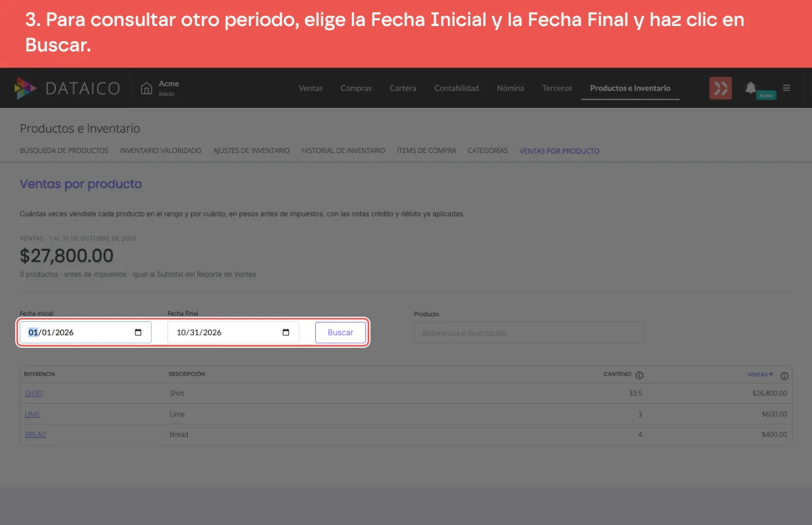This screenshot has height=525, width=812.
Task: Focus the Fecha Final date field
Action: click(233, 333)
